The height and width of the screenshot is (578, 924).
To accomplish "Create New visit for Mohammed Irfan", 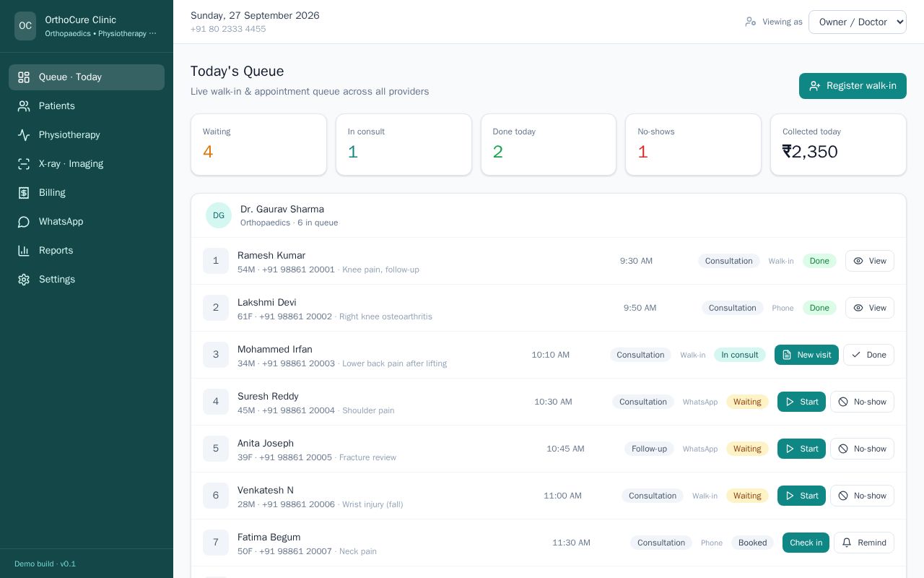I will coord(806,355).
